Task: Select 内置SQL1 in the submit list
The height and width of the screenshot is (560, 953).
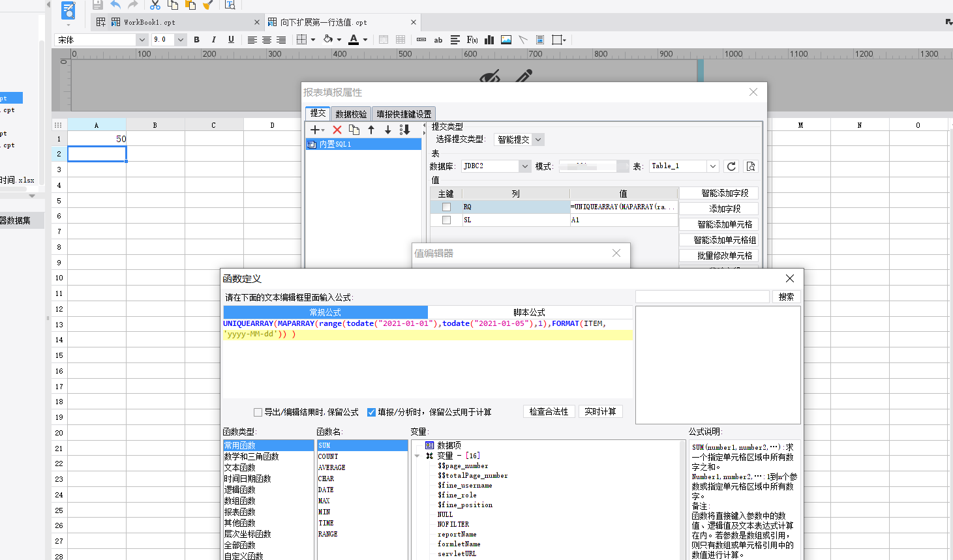Action: (x=363, y=144)
